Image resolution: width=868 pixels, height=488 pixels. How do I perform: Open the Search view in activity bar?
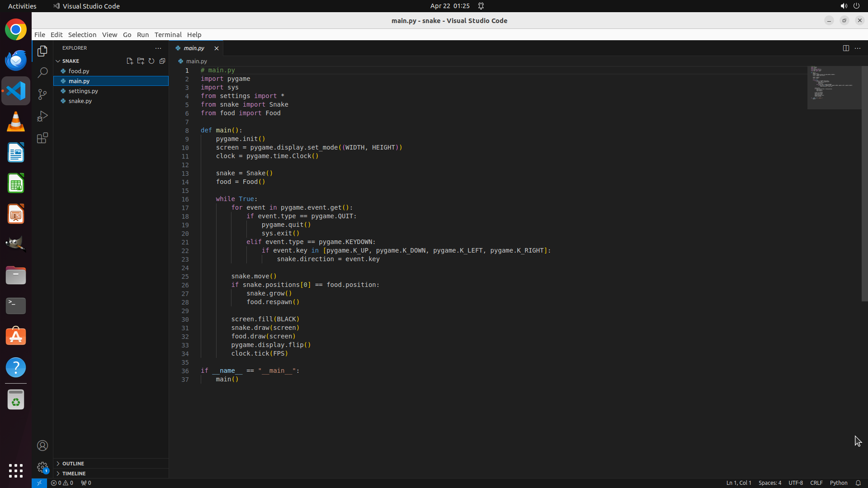42,72
